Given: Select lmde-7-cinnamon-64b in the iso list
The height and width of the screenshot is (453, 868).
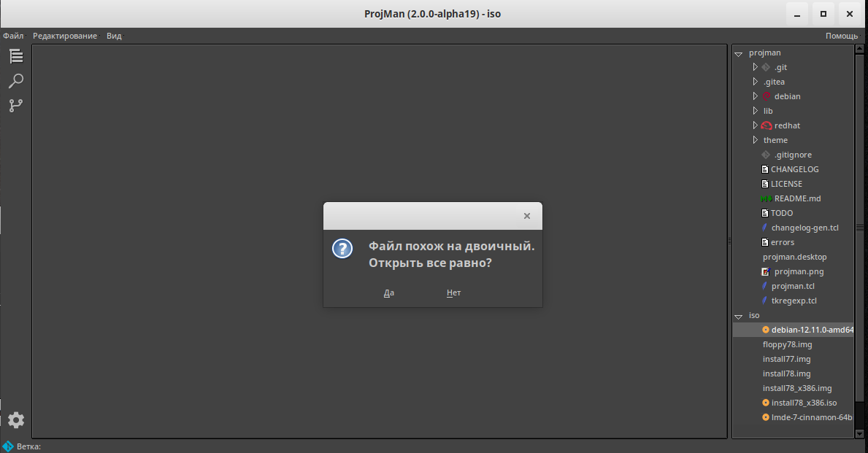Looking at the screenshot, I should tap(812, 417).
